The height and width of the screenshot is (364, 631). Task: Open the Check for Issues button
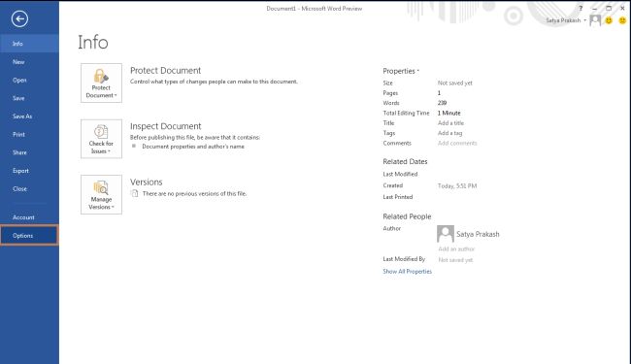101,139
